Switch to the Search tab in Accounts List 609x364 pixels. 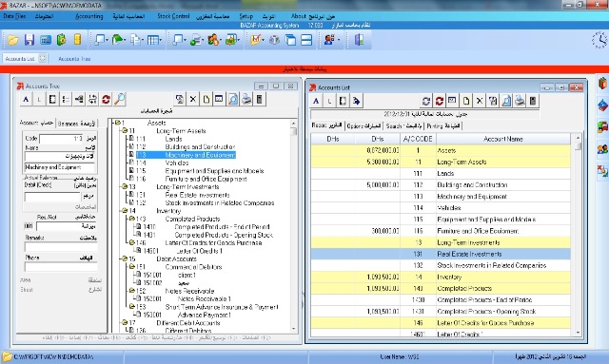tap(403, 125)
